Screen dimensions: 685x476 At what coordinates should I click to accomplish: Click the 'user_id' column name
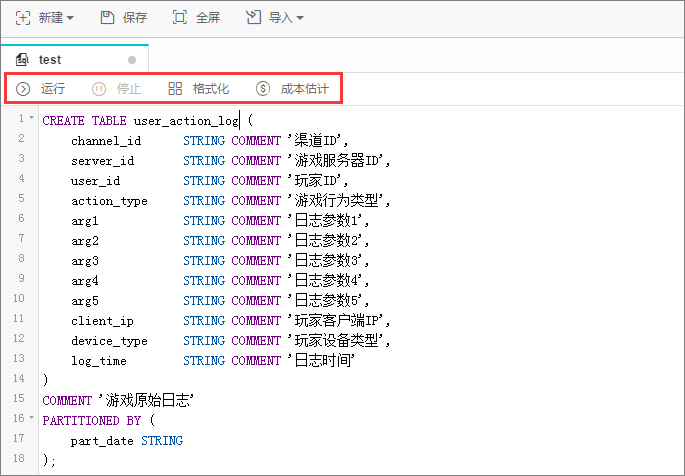pyautogui.click(x=95, y=181)
